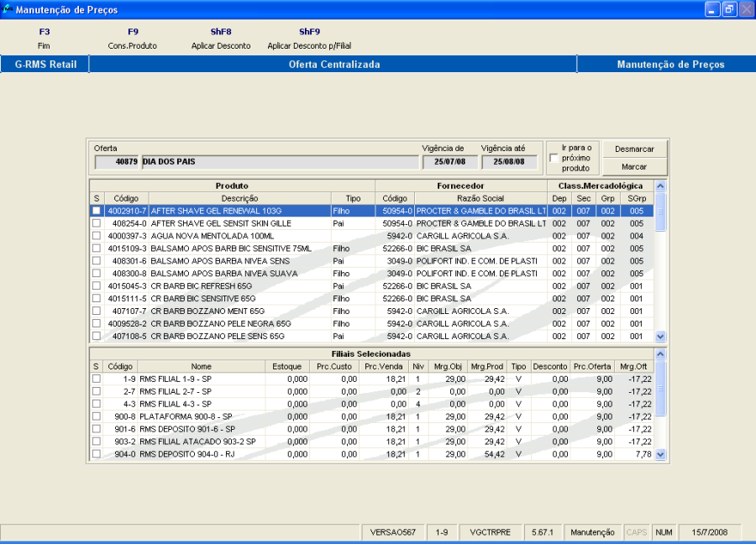Click the Prc.Oferta column header in branches
This screenshot has height=544, width=756.
click(x=592, y=366)
